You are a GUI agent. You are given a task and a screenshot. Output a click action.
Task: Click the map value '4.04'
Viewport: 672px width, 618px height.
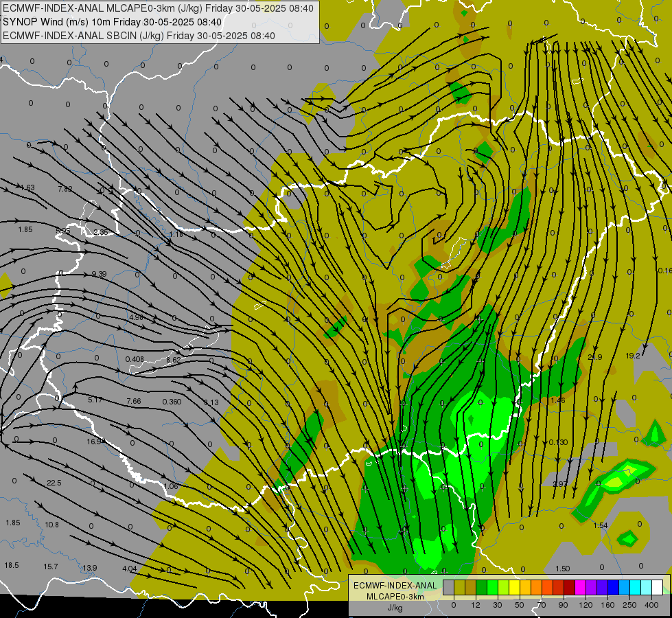(130, 569)
